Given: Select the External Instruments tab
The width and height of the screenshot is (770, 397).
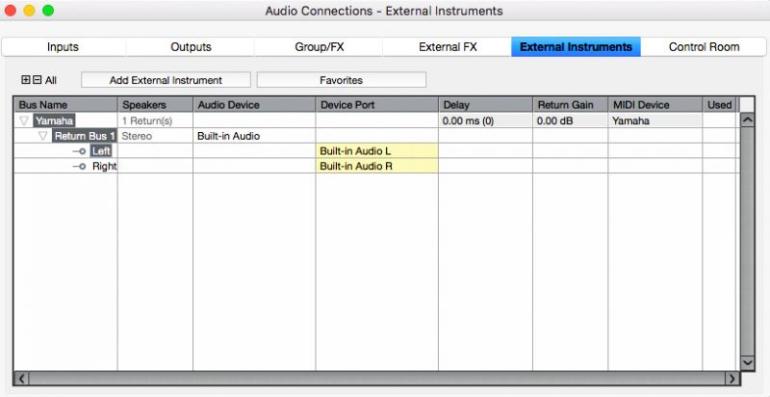Looking at the screenshot, I should (576, 47).
